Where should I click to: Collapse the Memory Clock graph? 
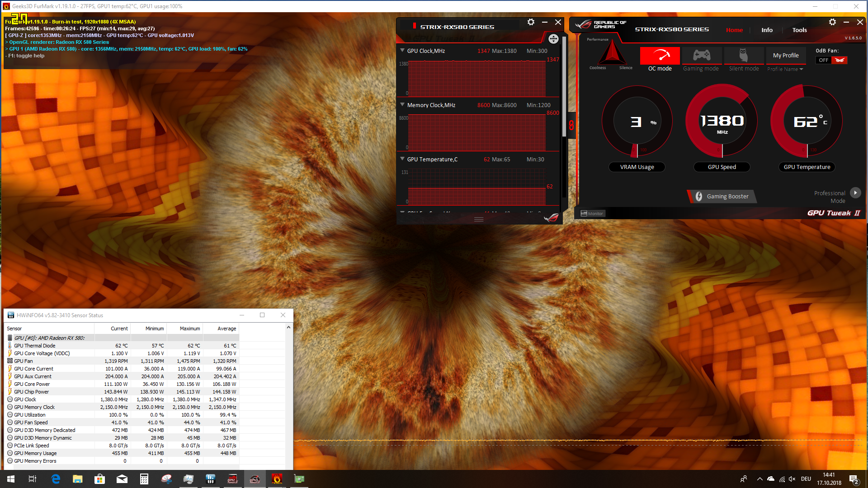(402, 105)
